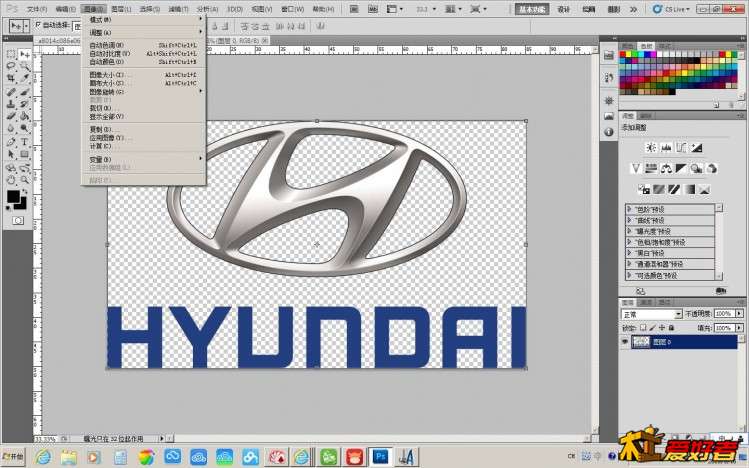Select the Hand tool

11,180
